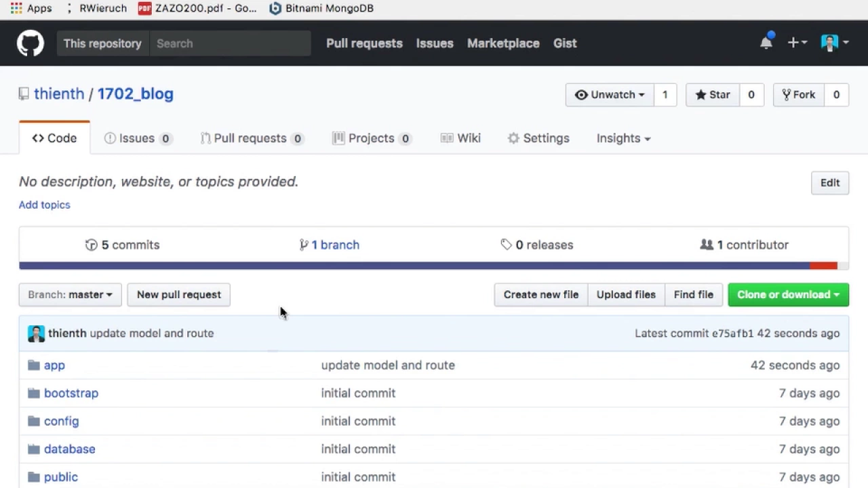868x488 pixels.
Task: Click the repository book icon beside thienth
Action: point(24,94)
